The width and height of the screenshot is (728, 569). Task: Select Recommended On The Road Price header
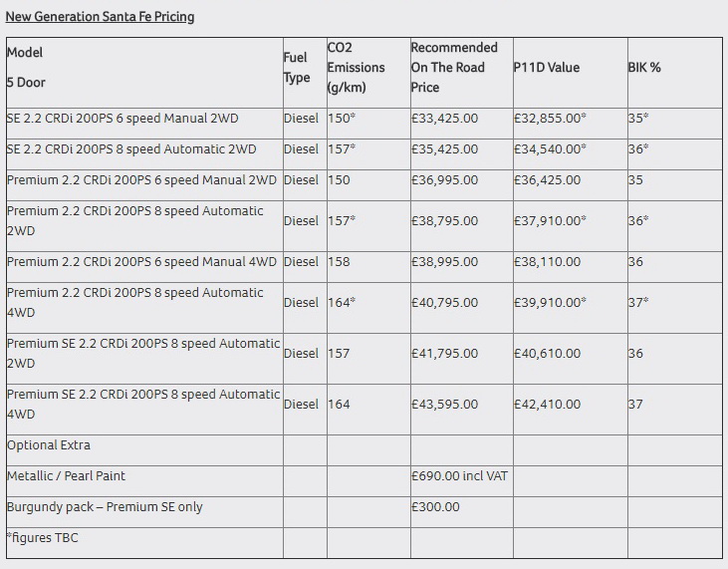pyautogui.click(x=453, y=68)
